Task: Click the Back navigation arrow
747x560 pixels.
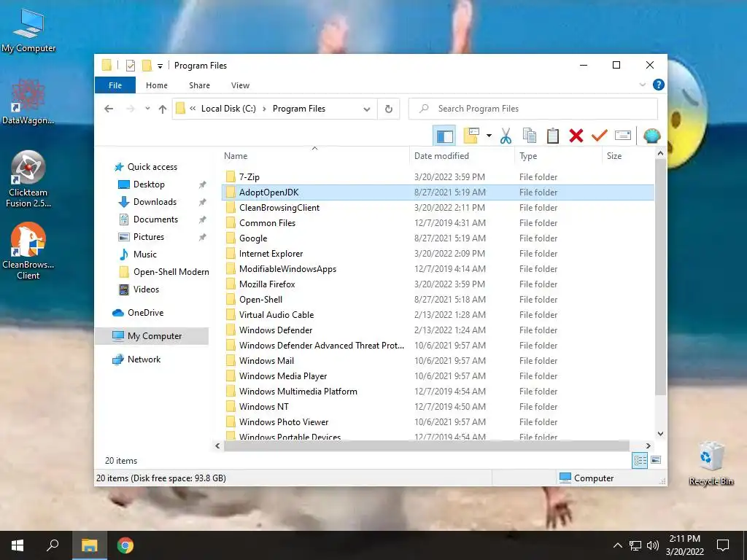Action: click(x=109, y=109)
